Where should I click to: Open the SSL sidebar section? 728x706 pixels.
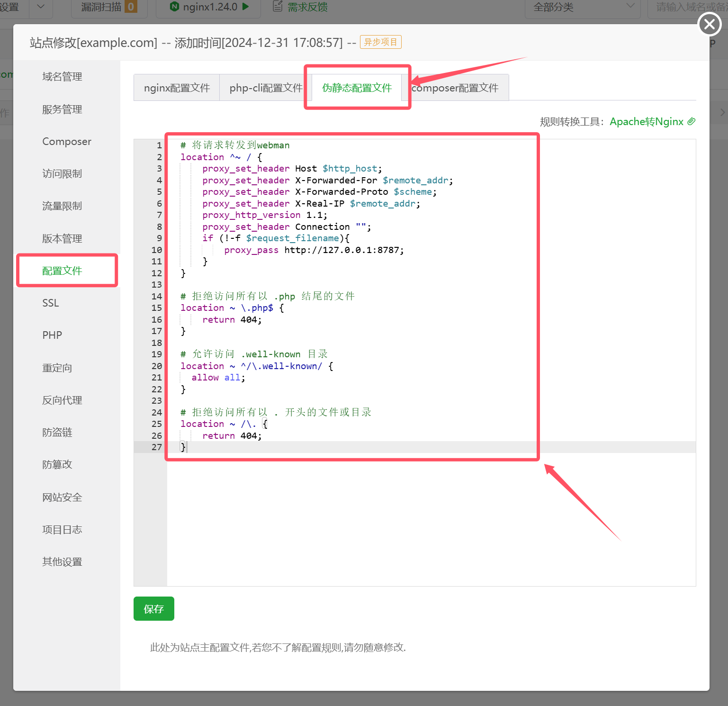tap(51, 303)
